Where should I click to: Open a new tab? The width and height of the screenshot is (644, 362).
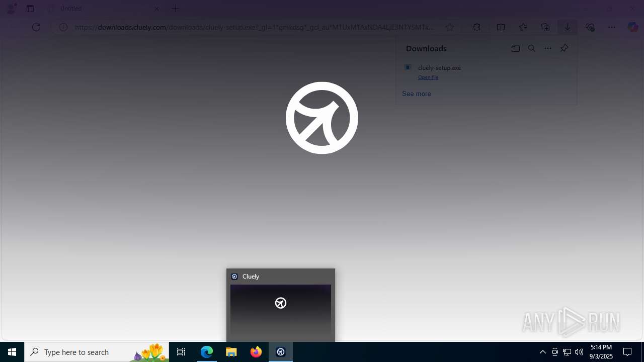coord(176,9)
